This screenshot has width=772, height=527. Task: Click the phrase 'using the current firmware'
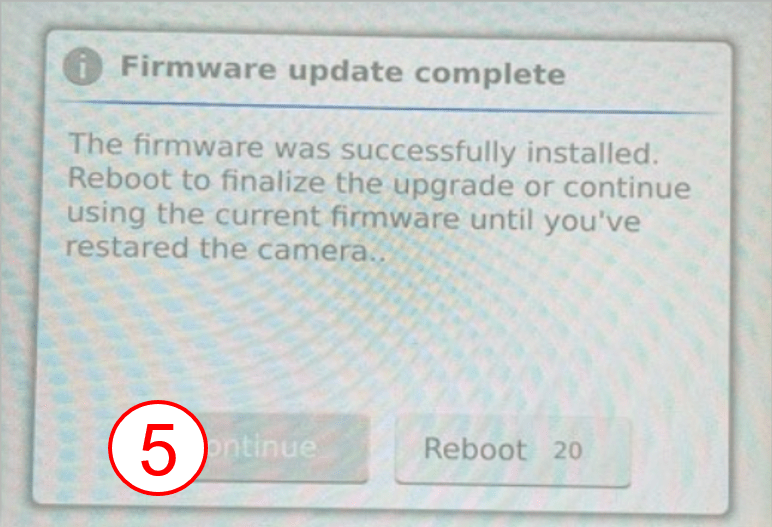click(263, 217)
